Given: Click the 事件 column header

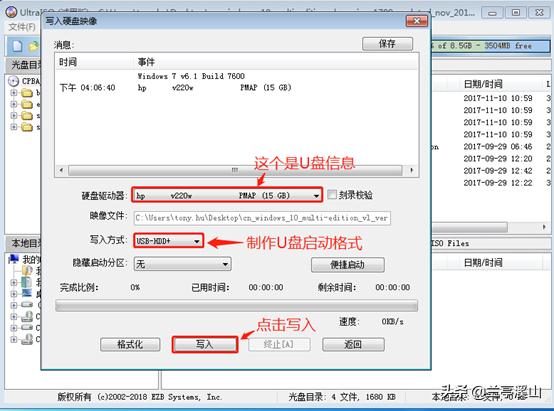Looking at the screenshot, I should (146, 62).
